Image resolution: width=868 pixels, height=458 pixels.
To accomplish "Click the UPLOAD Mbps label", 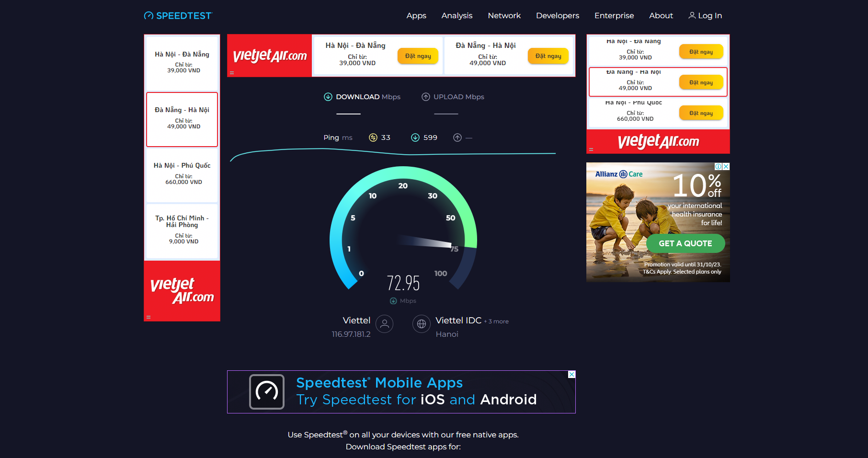I will (459, 97).
